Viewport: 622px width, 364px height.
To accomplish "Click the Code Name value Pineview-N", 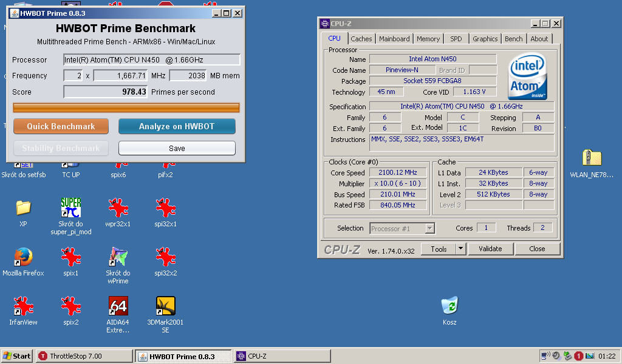I will tap(402, 70).
